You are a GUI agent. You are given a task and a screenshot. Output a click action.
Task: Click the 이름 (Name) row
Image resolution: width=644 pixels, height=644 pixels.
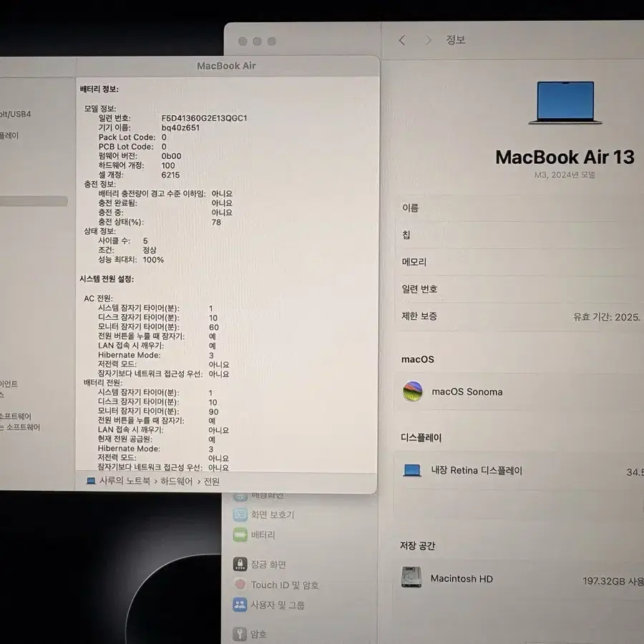coord(519,208)
